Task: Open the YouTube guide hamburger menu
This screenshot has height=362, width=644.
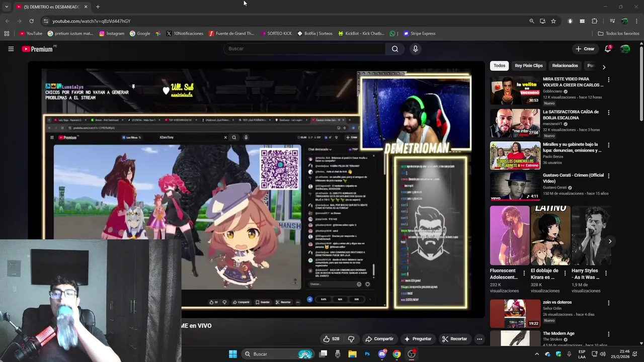Action: click(x=11, y=49)
